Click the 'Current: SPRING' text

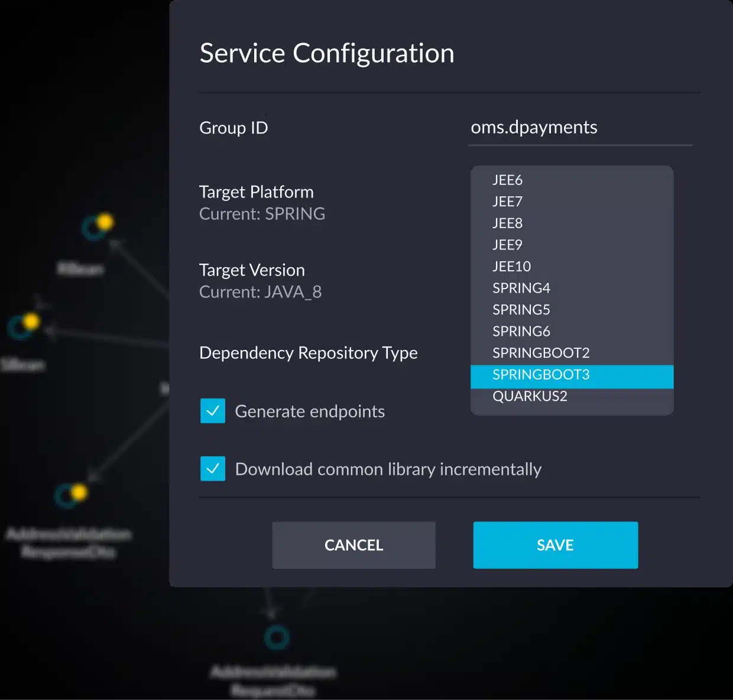point(262,213)
